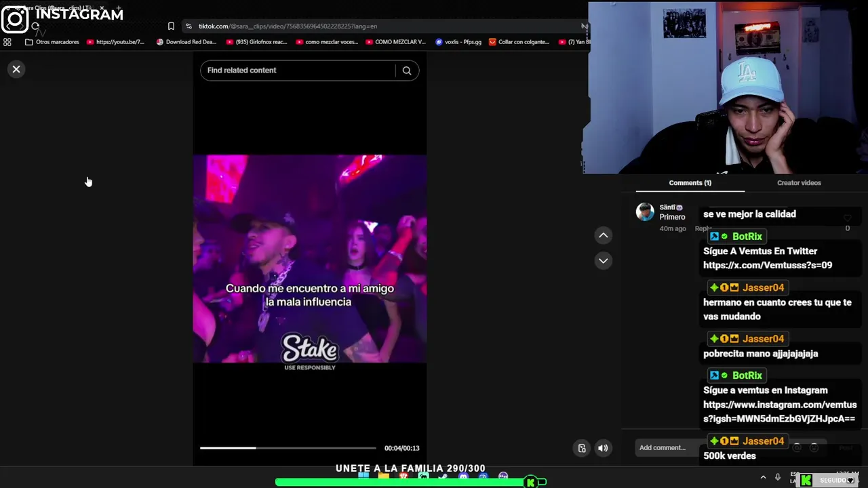Click the 40m ago comment timestamp

673,228
